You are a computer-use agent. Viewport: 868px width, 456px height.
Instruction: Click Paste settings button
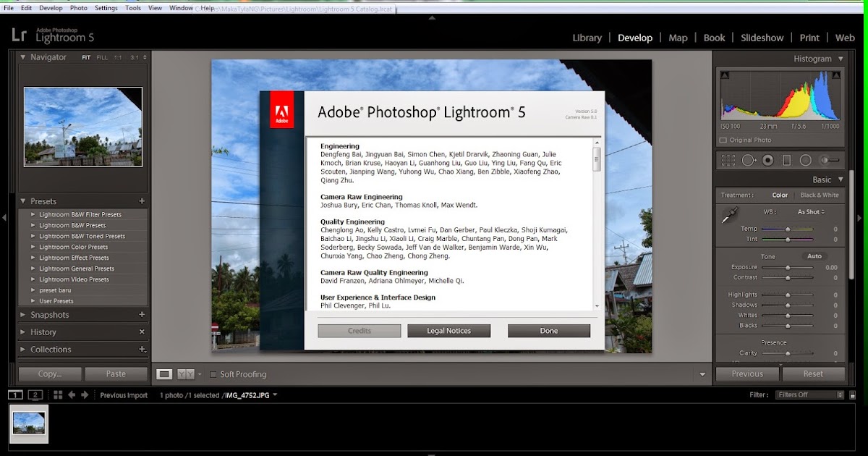tap(116, 374)
